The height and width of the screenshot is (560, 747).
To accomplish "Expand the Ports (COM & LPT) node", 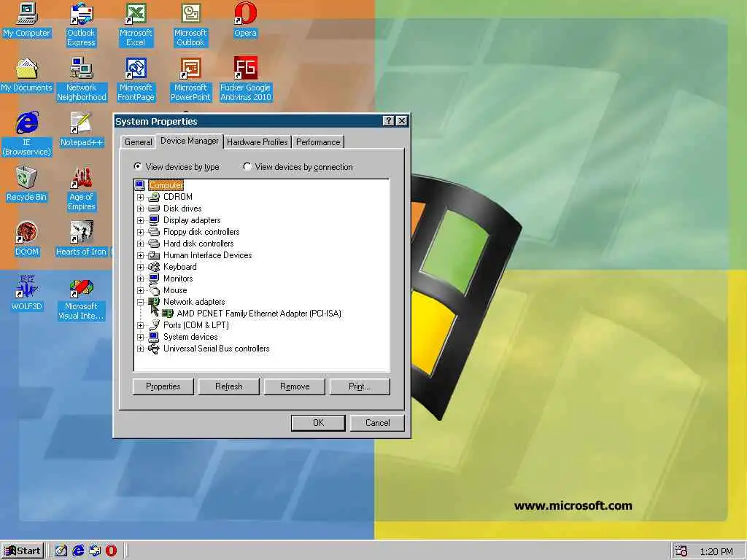I will [x=140, y=325].
